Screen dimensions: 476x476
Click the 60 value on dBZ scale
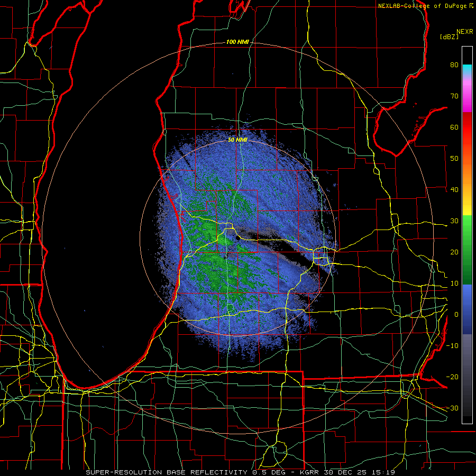coord(454,127)
